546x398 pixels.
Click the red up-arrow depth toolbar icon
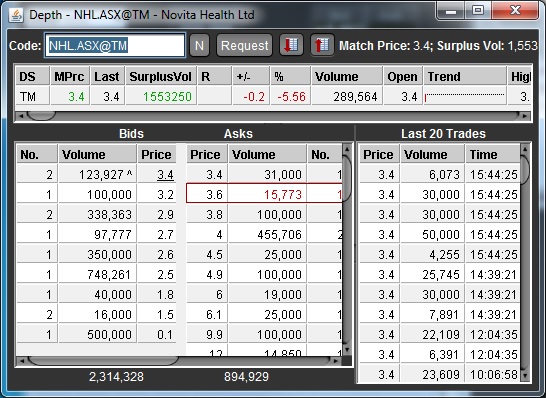(x=322, y=45)
